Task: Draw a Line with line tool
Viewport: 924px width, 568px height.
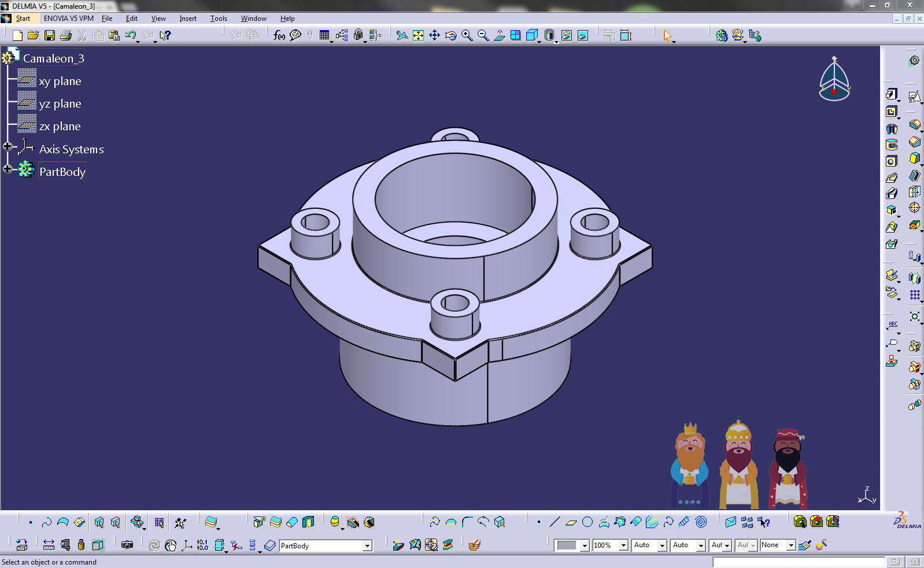Action: (x=555, y=522)
